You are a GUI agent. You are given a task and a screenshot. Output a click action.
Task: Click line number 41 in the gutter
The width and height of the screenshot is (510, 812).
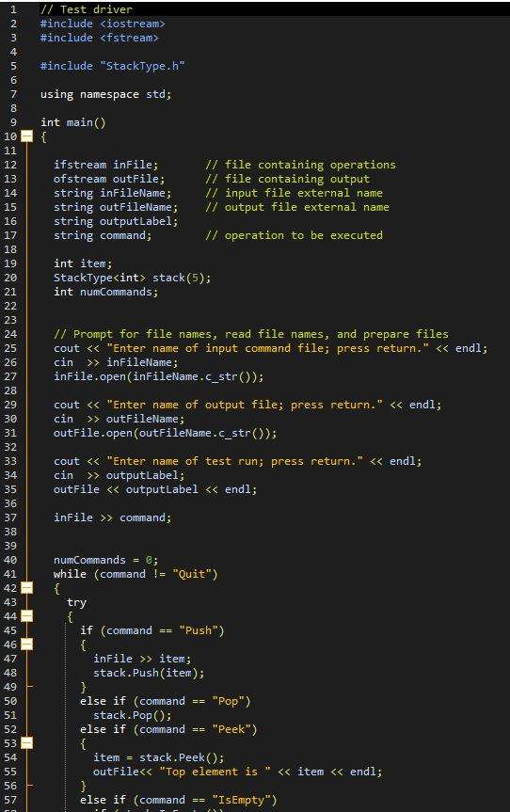10,574
